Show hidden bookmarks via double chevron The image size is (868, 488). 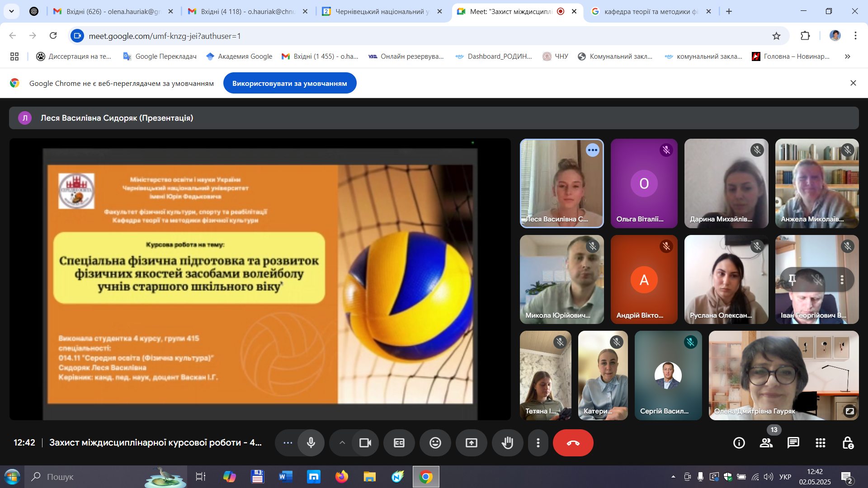click(x=847, y=56)
